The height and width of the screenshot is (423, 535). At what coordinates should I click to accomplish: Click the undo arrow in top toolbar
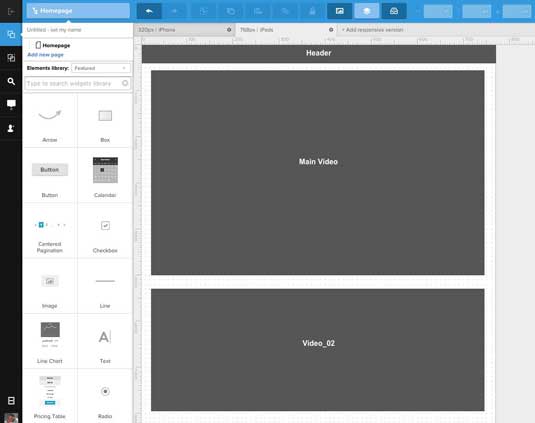(149, 11)
